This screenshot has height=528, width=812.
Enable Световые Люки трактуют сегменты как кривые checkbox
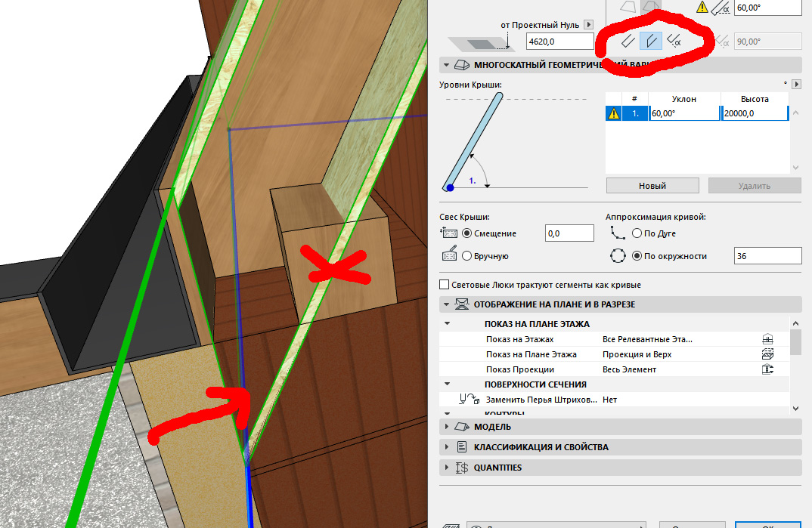coord(444,285)
